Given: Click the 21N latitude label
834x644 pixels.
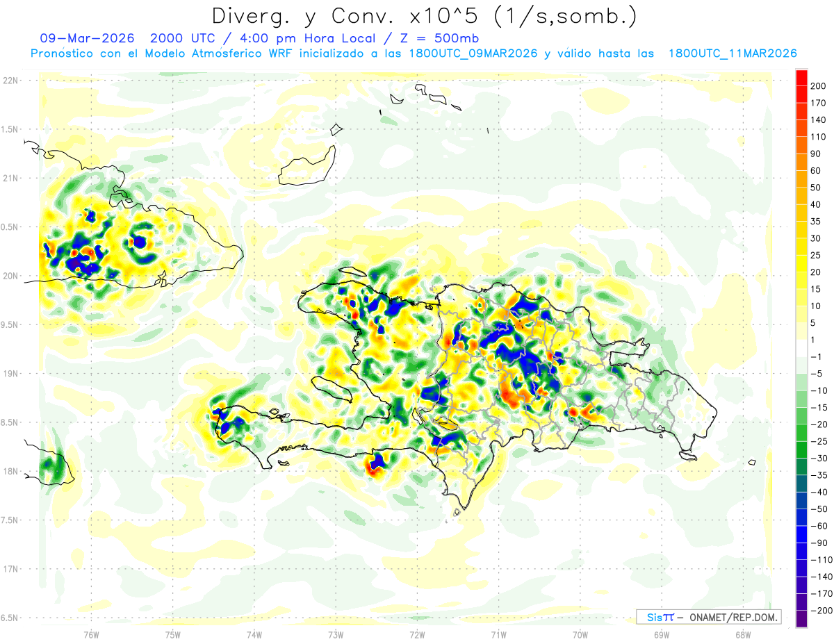Looking at the screenshot, I should (x=10, y=178).
